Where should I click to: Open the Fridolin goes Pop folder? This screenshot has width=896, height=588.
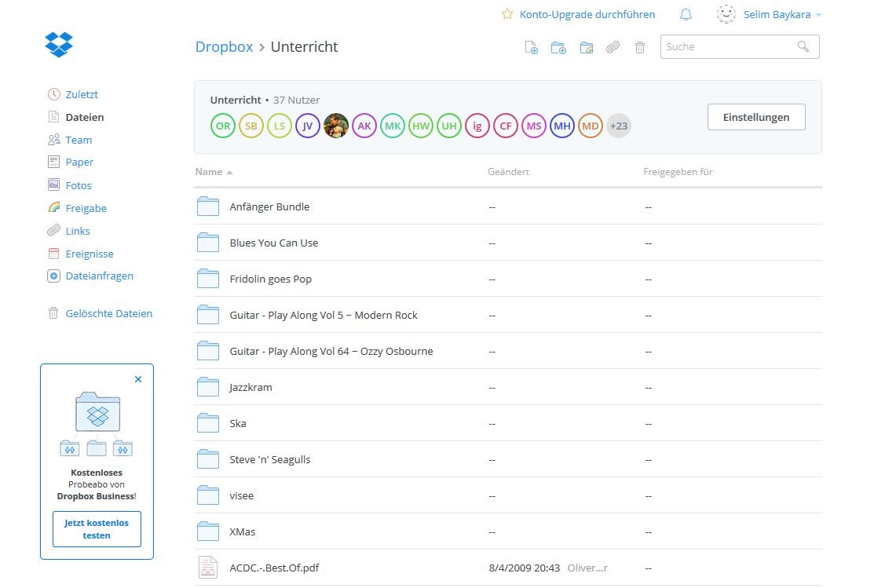point(270,279)
